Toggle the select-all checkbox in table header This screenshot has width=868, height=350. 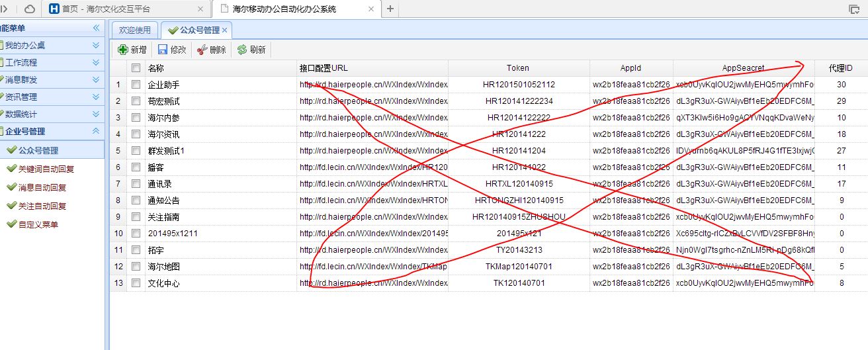pos(136,68)
